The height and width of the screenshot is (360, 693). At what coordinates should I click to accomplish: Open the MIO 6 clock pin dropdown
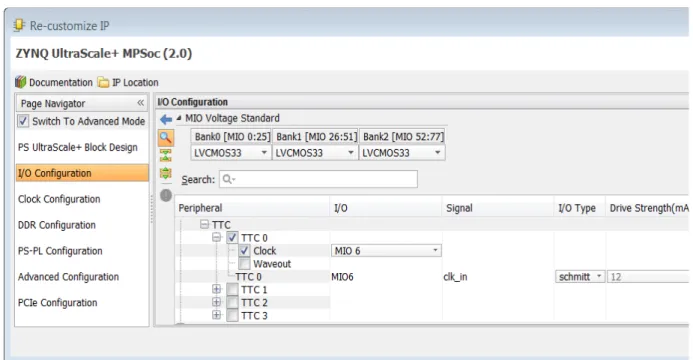click(386, 251)
